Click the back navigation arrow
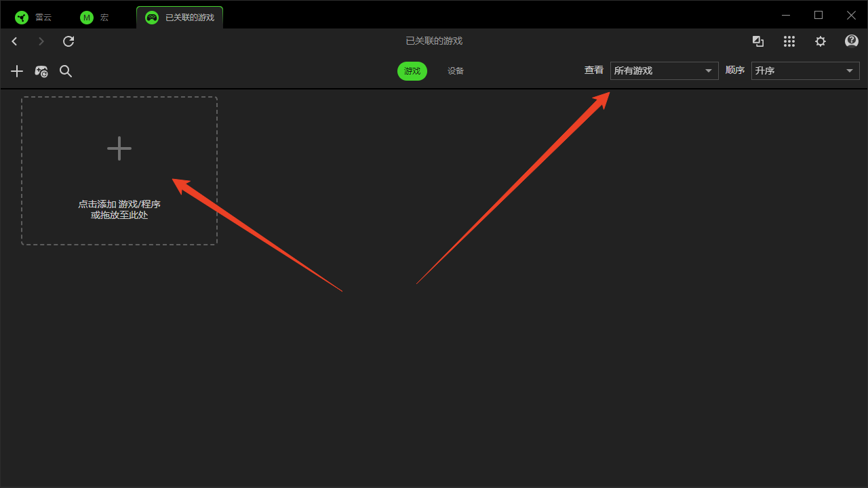Image resolution: width=868 pixels, height=488 pixels. (14, 41)
